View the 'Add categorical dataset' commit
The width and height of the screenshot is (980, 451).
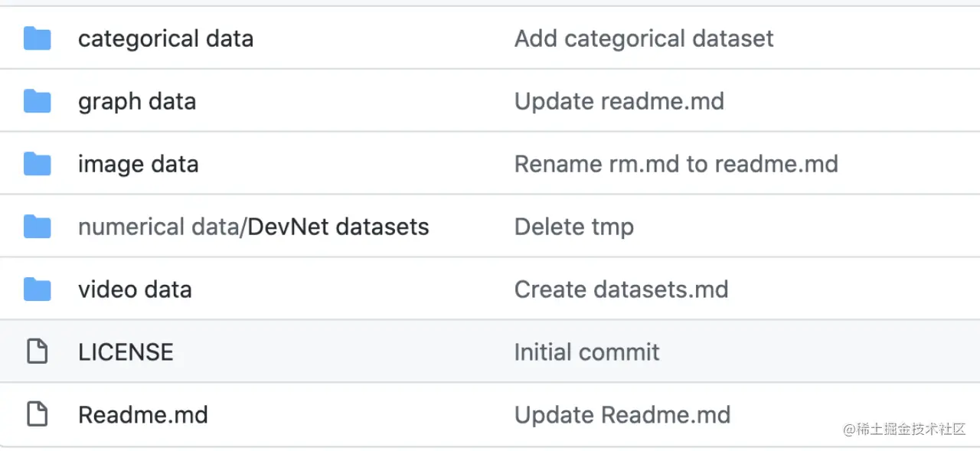644,38
